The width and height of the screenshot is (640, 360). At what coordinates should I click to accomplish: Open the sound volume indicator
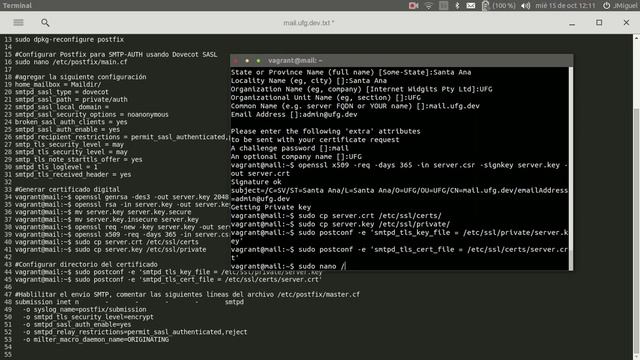(525, 6)
